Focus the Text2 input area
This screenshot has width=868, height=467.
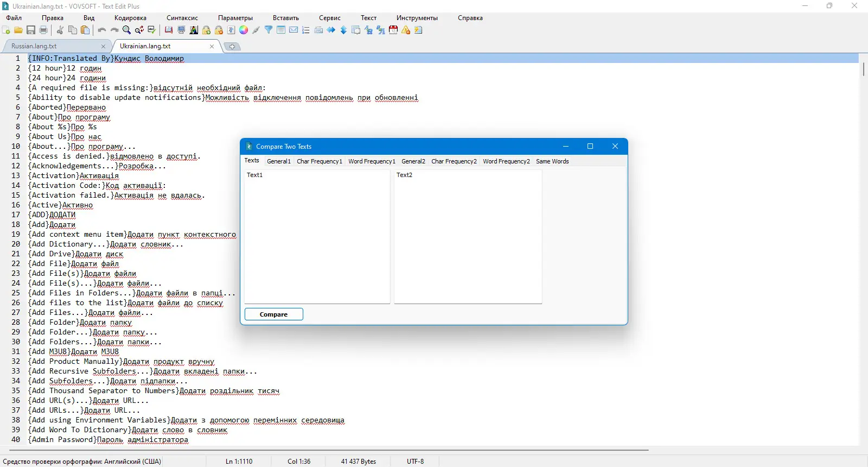tap(468, 237)
